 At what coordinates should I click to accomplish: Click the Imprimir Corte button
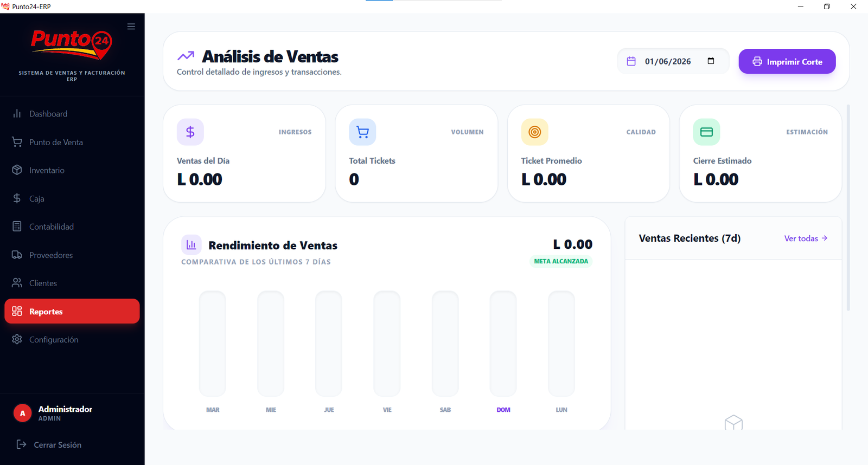787,61
